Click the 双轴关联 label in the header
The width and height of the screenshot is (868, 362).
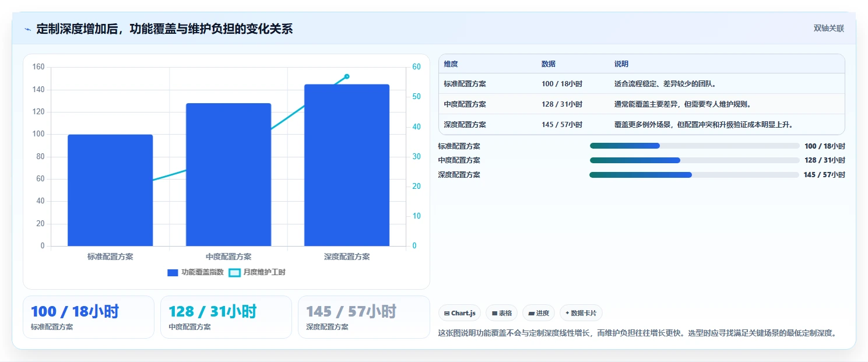828,29
